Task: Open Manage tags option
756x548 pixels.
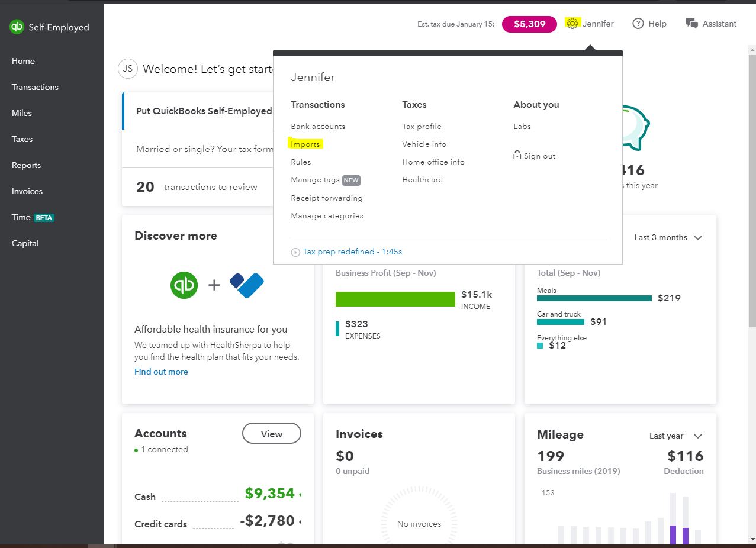Action: click(x=315, y=180)
